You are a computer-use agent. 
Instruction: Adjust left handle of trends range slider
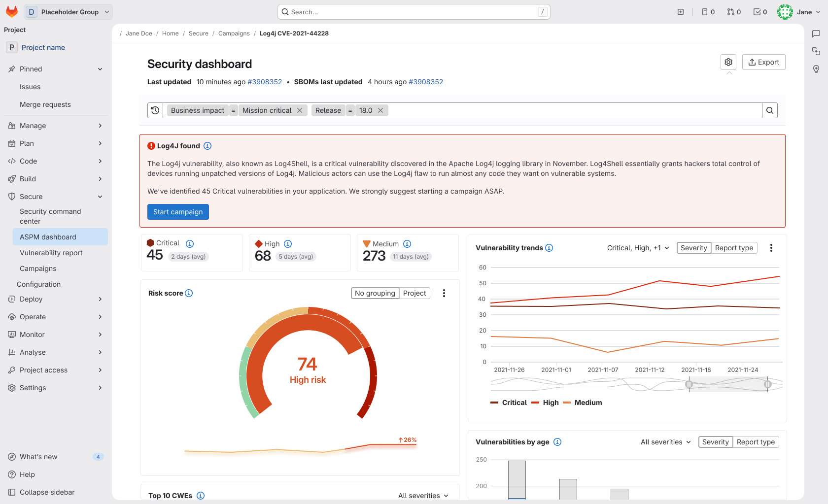689,384
